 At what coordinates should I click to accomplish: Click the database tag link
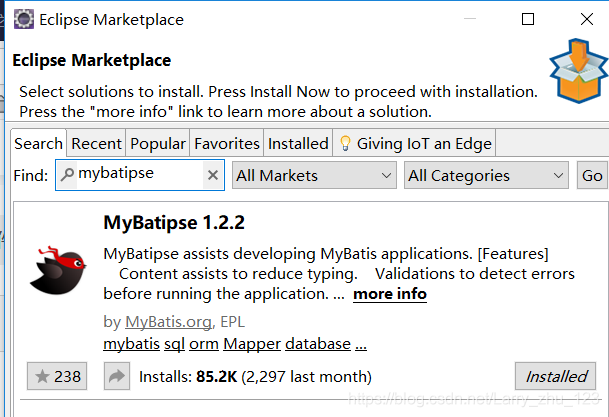[x=318, y=344]
